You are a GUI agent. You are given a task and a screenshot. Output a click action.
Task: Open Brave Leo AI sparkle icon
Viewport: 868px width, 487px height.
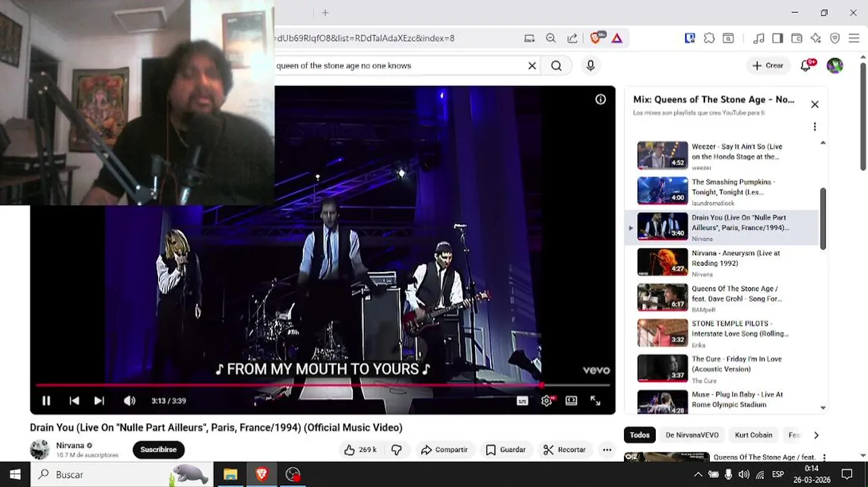pyautogui.click(x=816, y=39)
